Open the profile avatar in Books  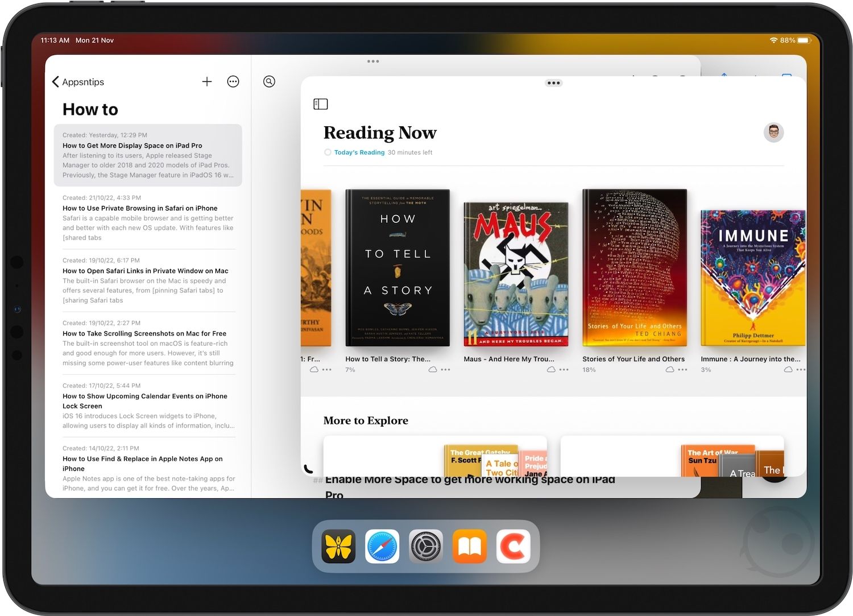(773, 133)
